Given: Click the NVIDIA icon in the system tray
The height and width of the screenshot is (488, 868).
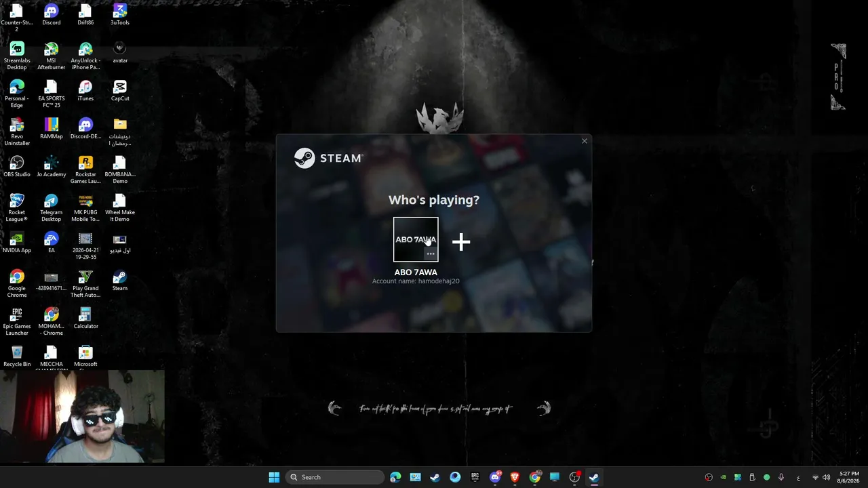Looking at the screenshot, I should [723, 477].
